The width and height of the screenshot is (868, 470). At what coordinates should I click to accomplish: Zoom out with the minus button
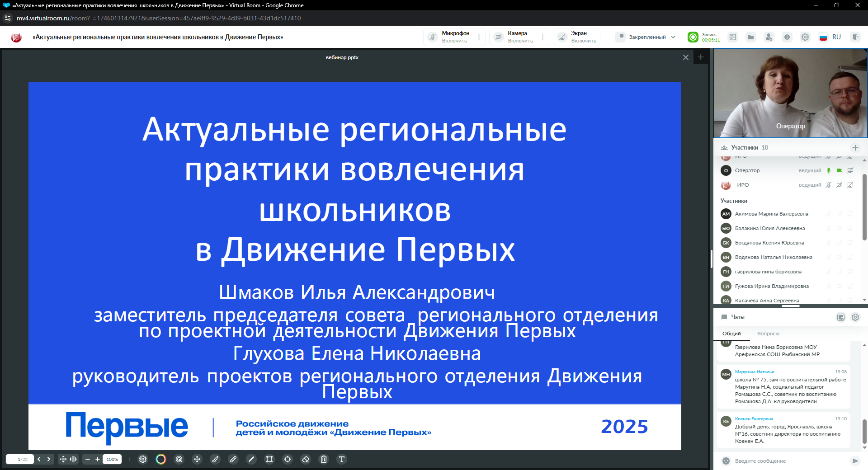tap(88, 459)
